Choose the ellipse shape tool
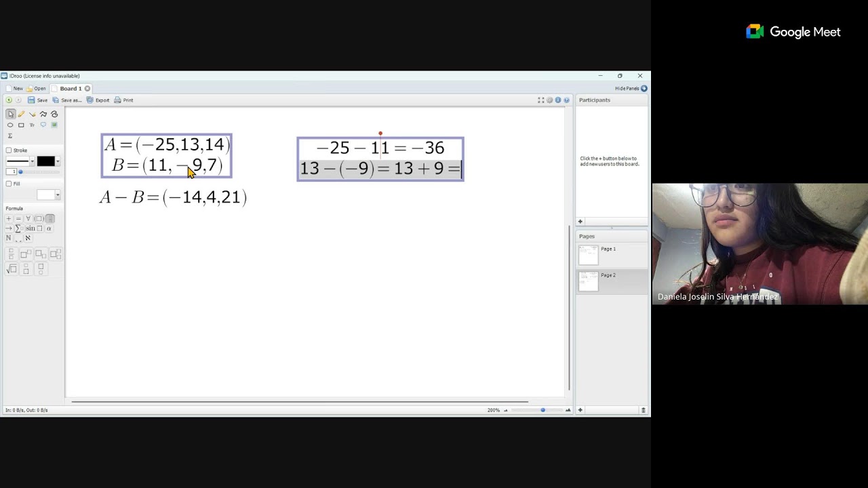Viewport: 868px width, 488px height. tap(10, 125)
